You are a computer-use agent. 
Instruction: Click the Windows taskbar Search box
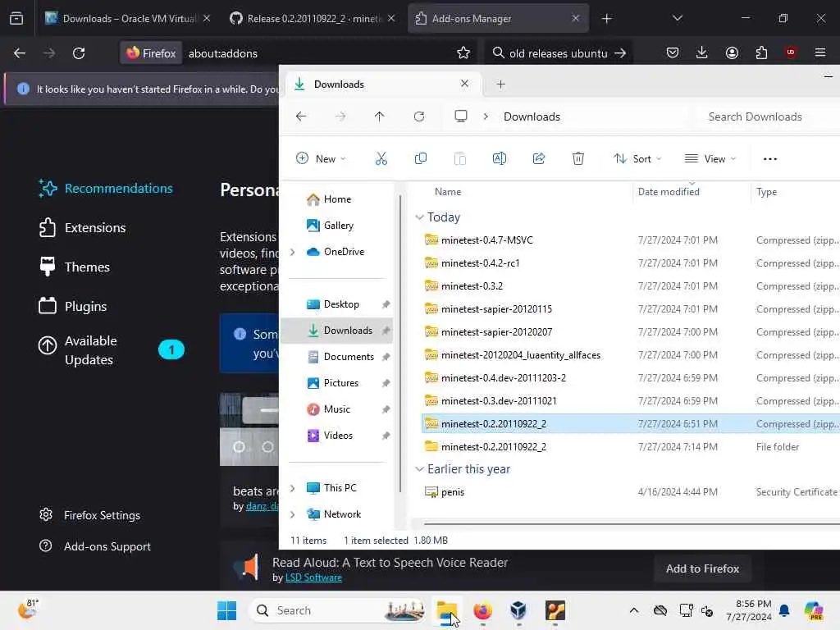[337, 610]
